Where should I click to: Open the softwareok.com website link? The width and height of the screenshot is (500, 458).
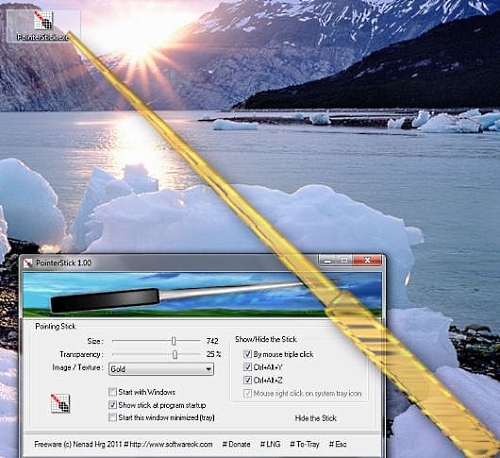(x=171, y=444)
